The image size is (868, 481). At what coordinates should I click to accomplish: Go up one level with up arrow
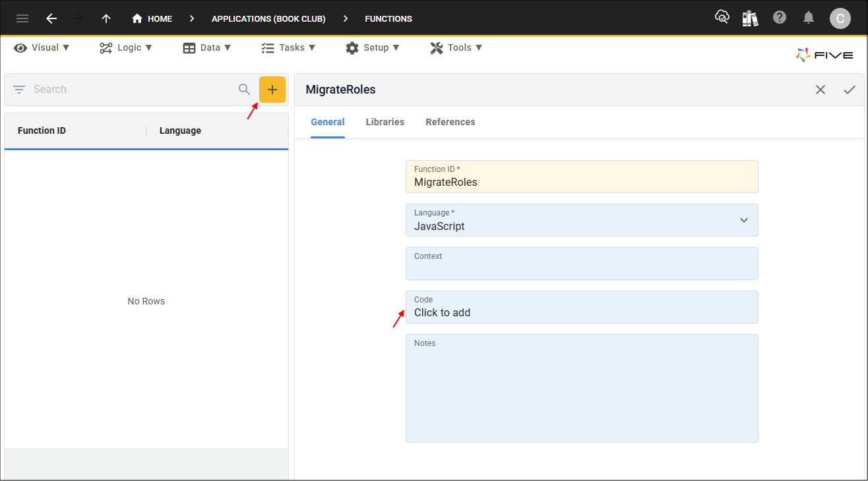click(x=106, y=18)
